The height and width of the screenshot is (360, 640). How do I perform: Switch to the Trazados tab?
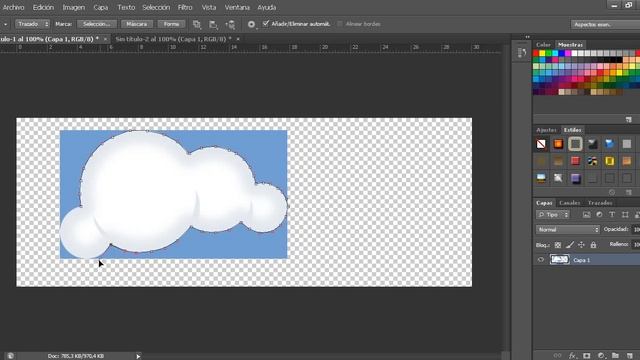point(600,203)
